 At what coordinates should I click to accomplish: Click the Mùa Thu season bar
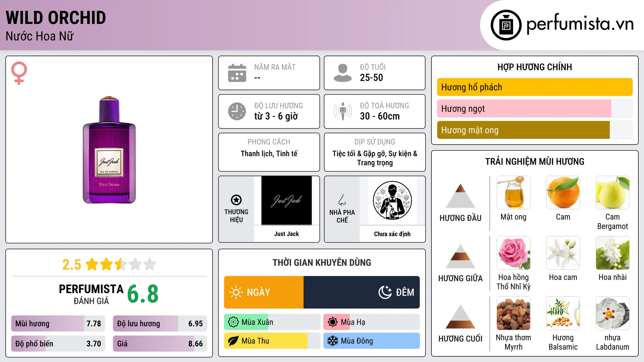(272, 341)
